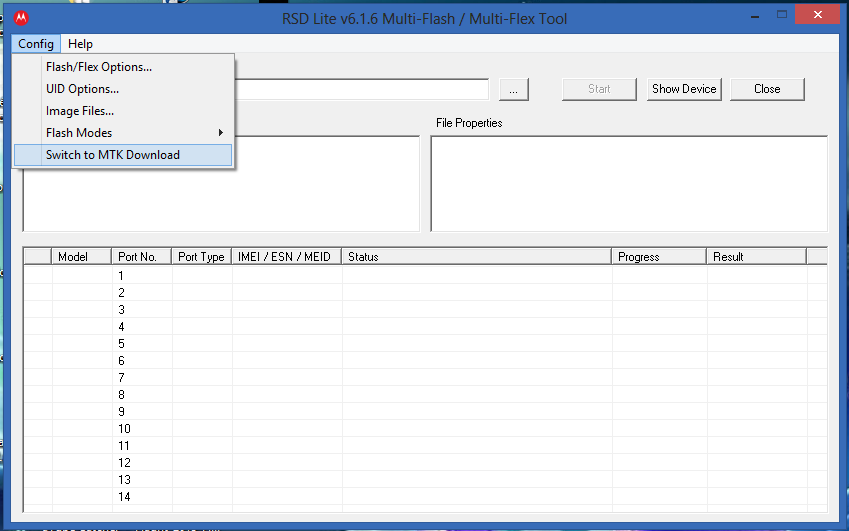Select port row number 9

click(x=425, y=411)
